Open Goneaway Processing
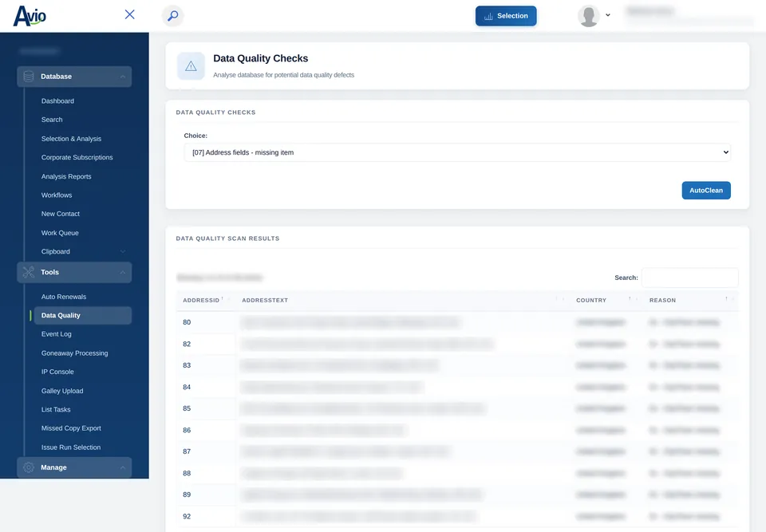 point(75,353)
